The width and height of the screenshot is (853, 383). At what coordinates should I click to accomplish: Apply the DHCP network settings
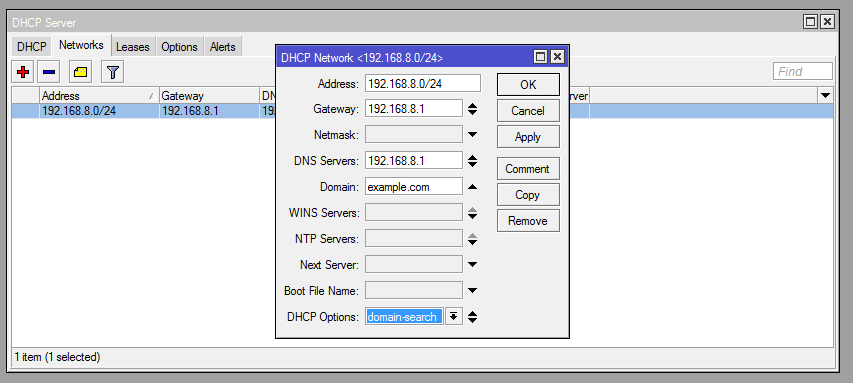pos(528,137)
